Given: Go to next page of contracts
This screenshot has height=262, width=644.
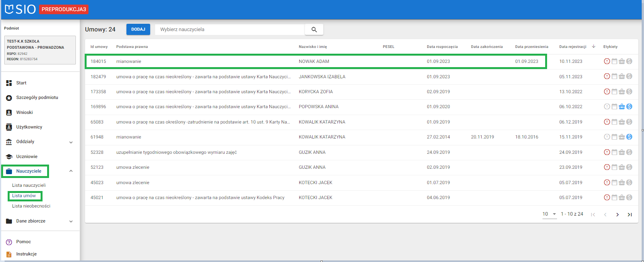Looking at the screenshot, I should coord(617,214).
